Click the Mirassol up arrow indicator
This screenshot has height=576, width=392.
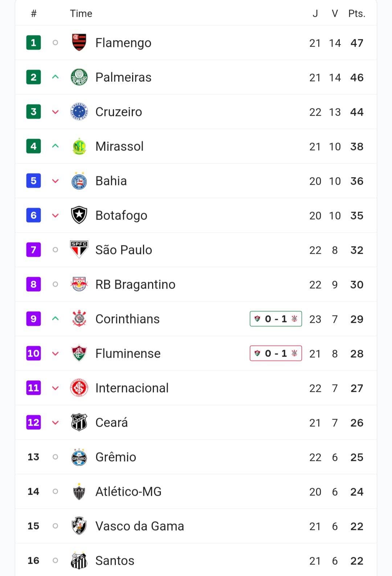pos(55,146)
